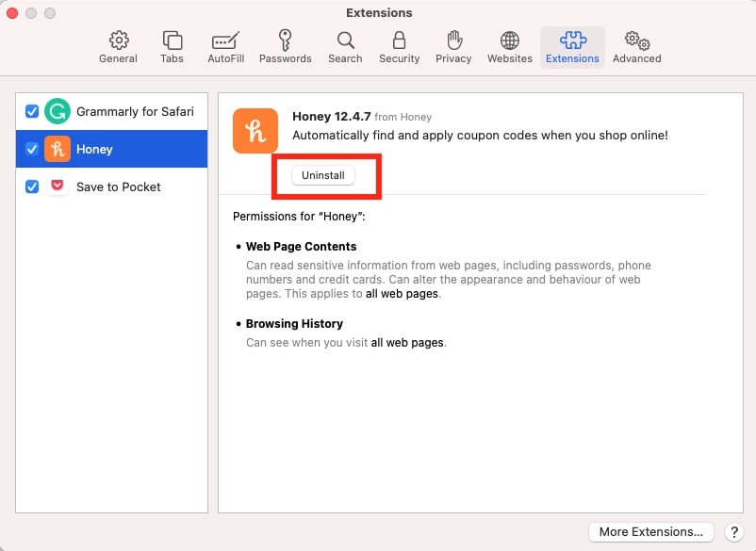Click the Honey icon in the extensions list
The image size is (756, 551).
click(58, 149)
